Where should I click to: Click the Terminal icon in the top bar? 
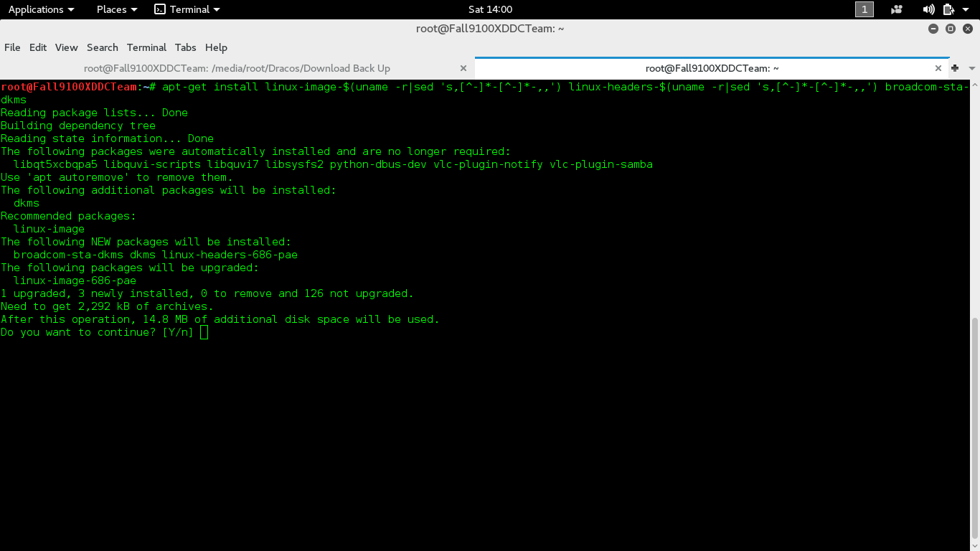pos(186,9)
